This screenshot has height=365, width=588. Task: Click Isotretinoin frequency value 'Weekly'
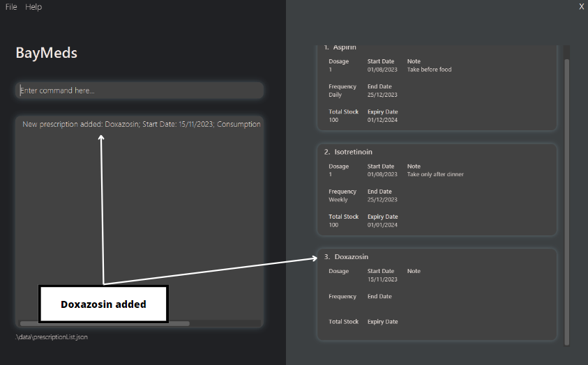[338, 199]
